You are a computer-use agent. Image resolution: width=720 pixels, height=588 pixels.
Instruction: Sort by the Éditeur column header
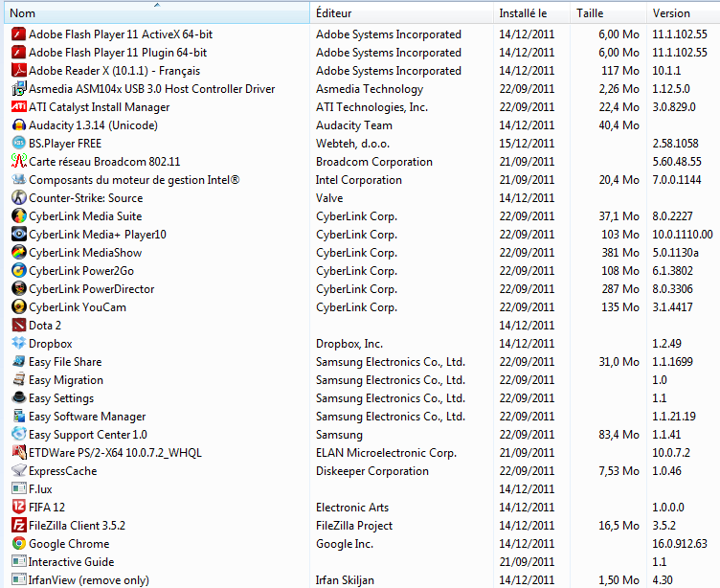402,13
